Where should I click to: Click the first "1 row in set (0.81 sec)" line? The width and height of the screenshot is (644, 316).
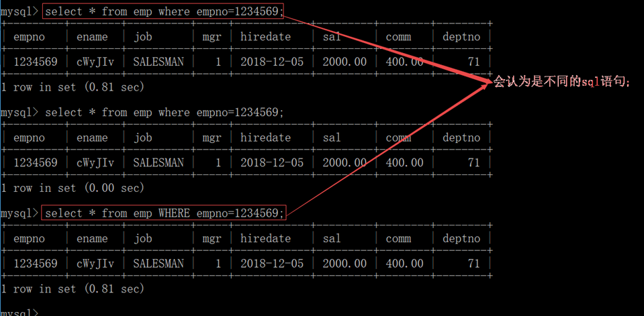click(x=73, y=87)
